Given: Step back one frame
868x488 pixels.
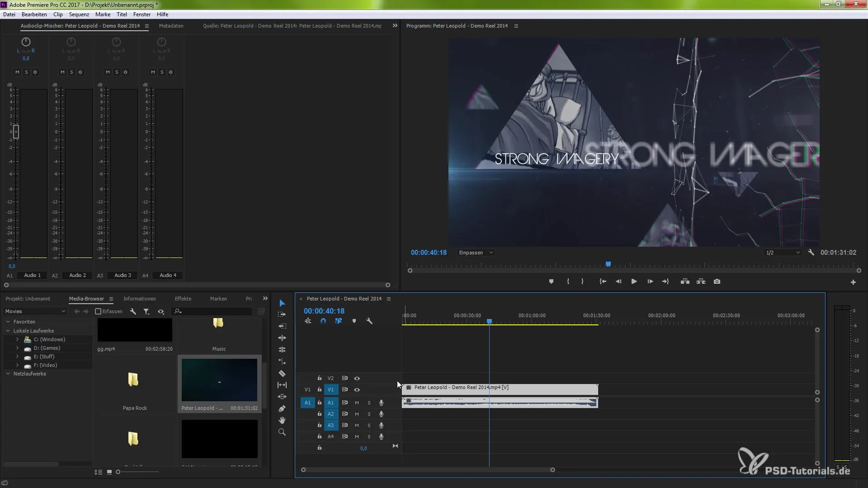Looking at the screenshot, I should 618,282.
